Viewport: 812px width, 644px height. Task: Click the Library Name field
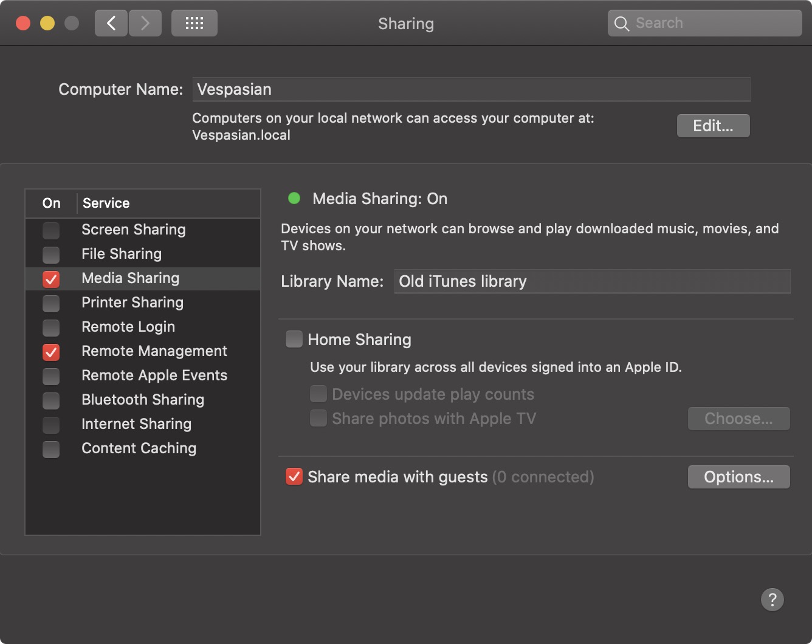click(x=592, y=281)
